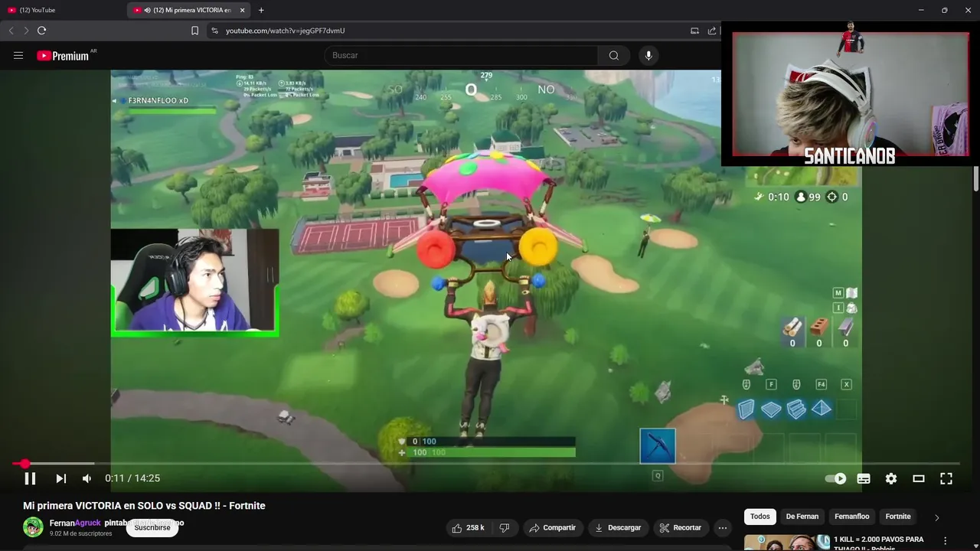Click the Recortar clip button
Viewport: 980px width, 551px height.
[681, 528]
